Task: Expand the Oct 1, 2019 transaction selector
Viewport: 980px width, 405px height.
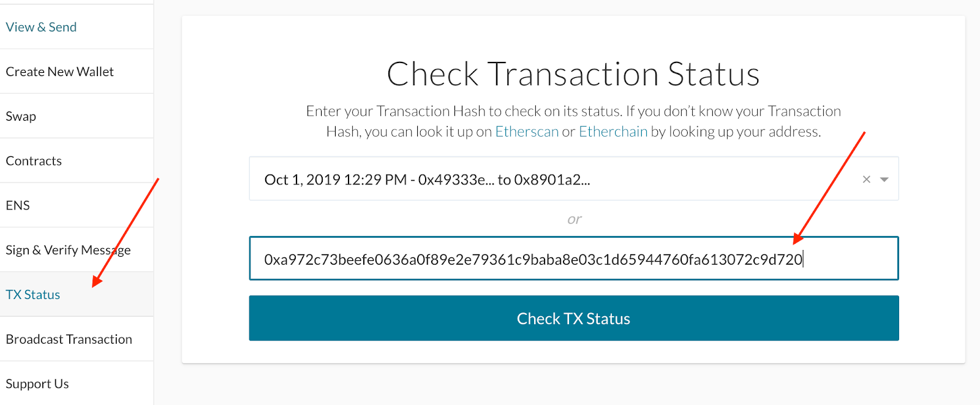Action: pyautogui.click(x=884, y=179)
